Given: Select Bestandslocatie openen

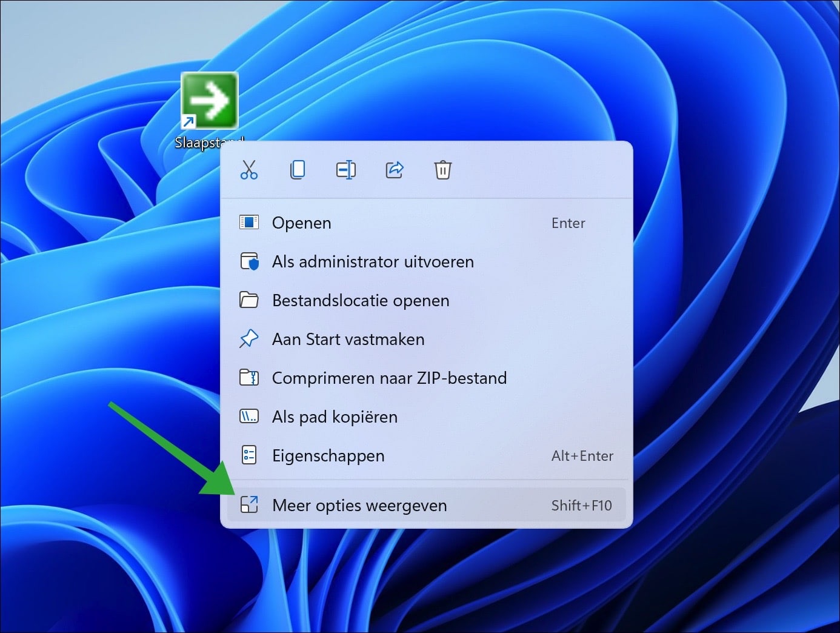Looking at the screenshot, I should coord(360,300).
